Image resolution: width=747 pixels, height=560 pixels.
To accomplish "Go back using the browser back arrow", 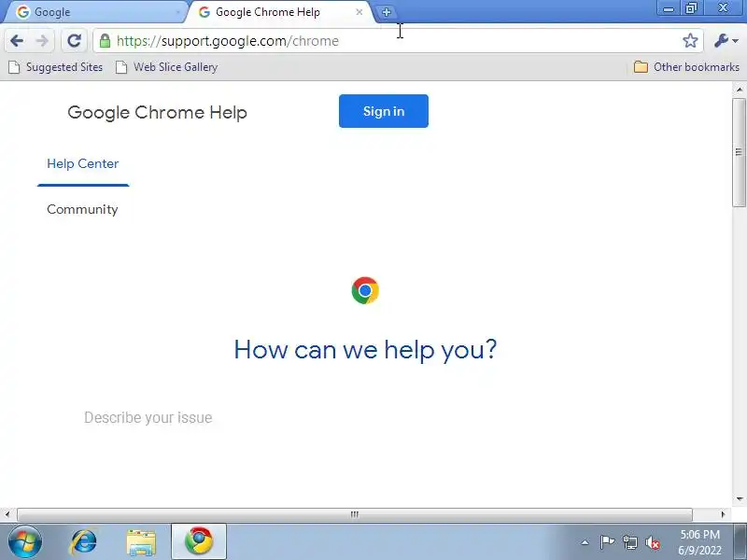I will (17, 41).
